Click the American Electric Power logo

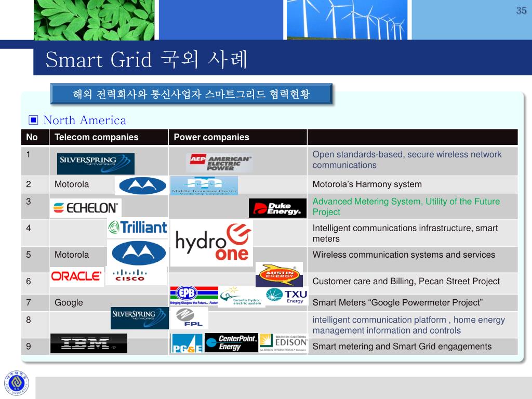pos(220,163)
